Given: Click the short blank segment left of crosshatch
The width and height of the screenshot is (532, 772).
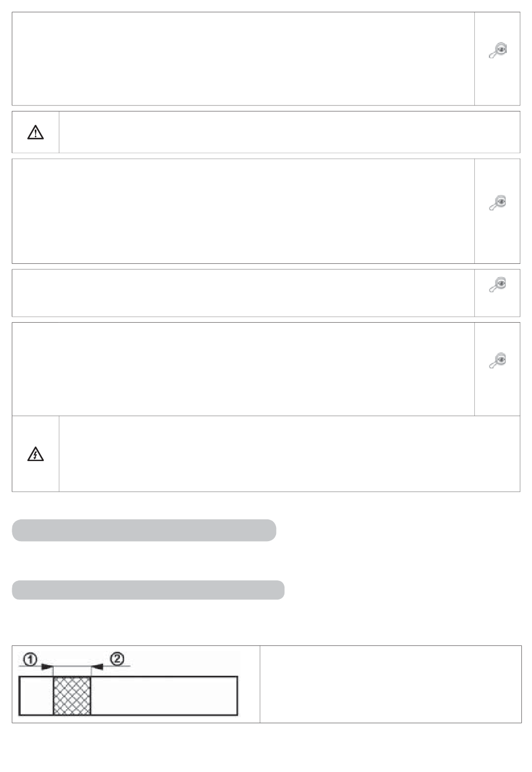Looking at the screenshot, I should click(x=36, y=695).
